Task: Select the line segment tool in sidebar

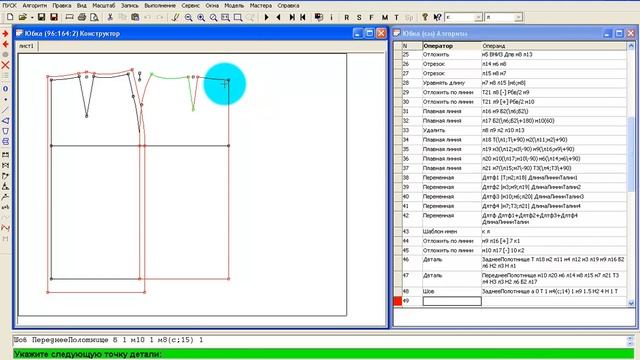Action: point(5,110)
